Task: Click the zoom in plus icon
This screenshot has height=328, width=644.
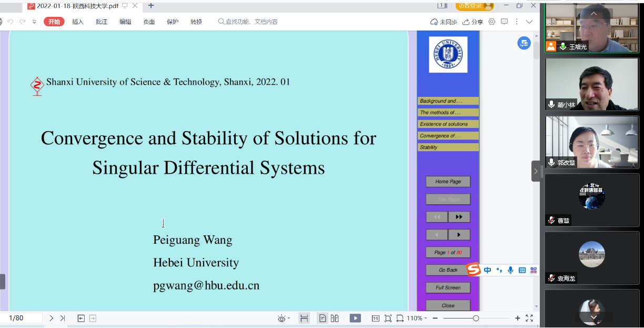Action: click(518, 318)
